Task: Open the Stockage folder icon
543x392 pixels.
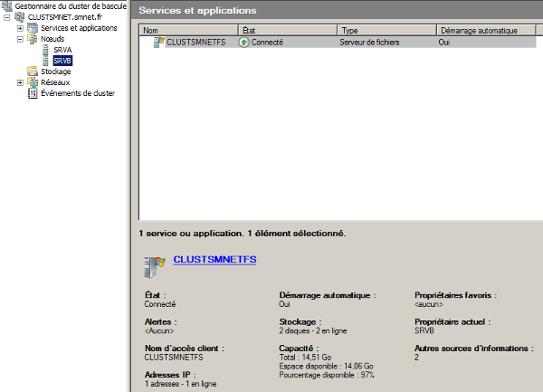Action: pyautogui.click(x=33, y=72)
